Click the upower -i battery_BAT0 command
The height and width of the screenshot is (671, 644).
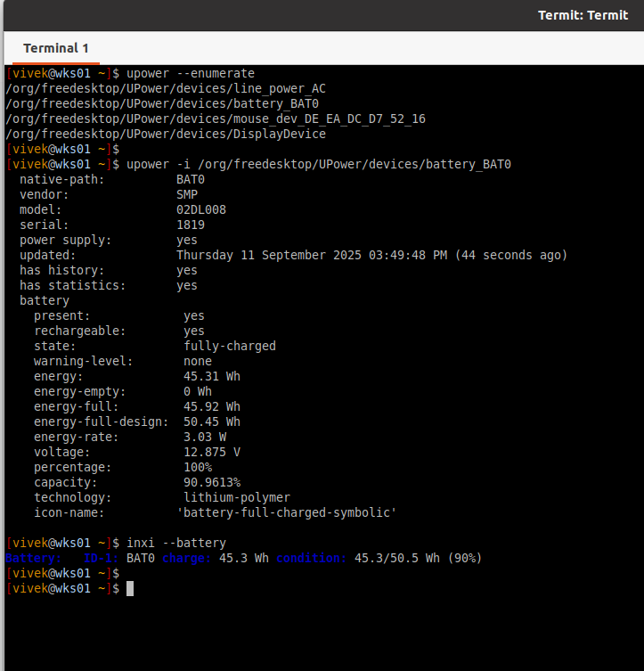tap(319, 164)
